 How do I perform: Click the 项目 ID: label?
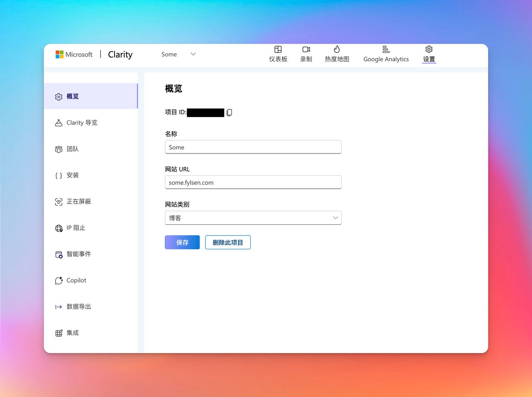coord(175,112)
